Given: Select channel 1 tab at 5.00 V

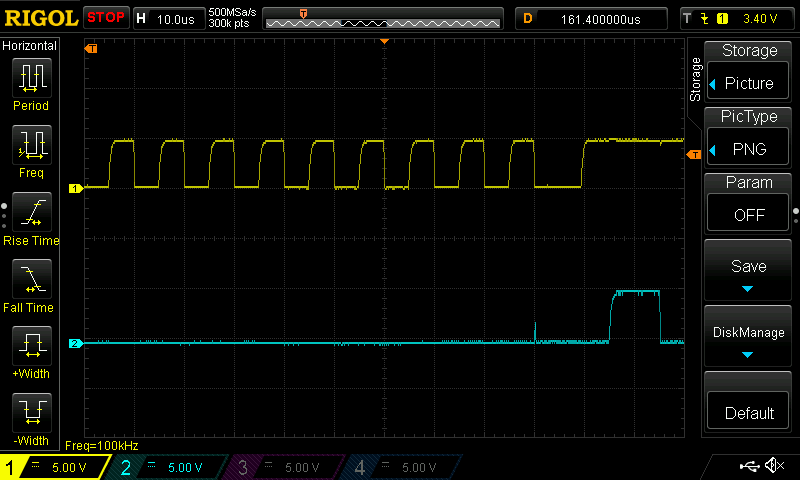Looking at the screenshot, I should click(x=55, y=467).
